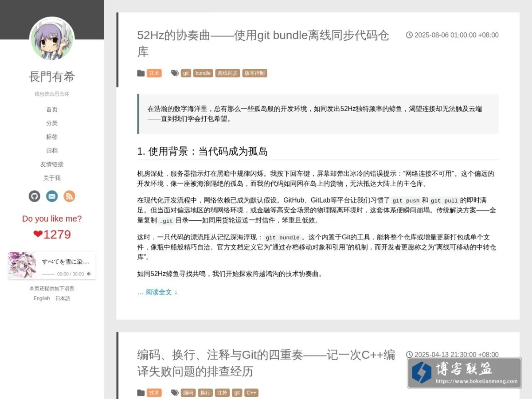Play the music player track
Viewport: 532px width, 399px height.
[x=22, y=266]
